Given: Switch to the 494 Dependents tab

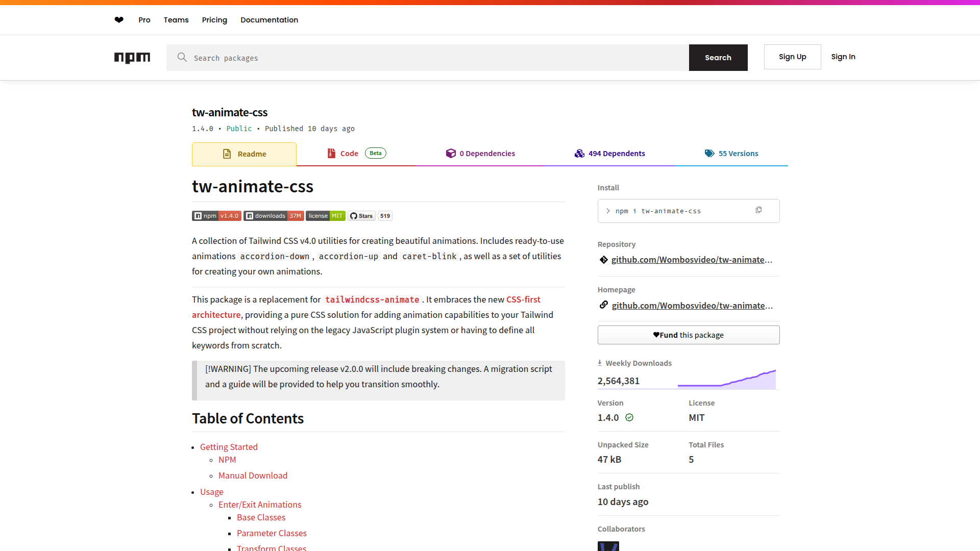Looking at the screenshot, I should 610,154.
